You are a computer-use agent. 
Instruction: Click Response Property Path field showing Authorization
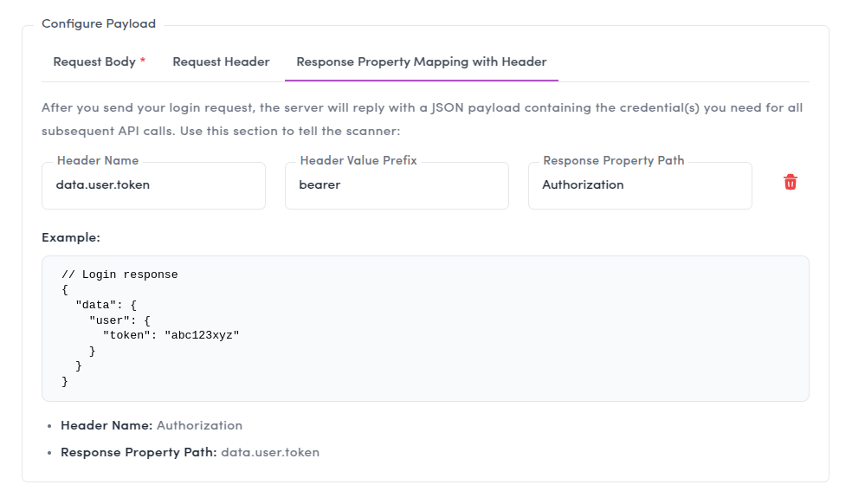(x=640, y=185)
